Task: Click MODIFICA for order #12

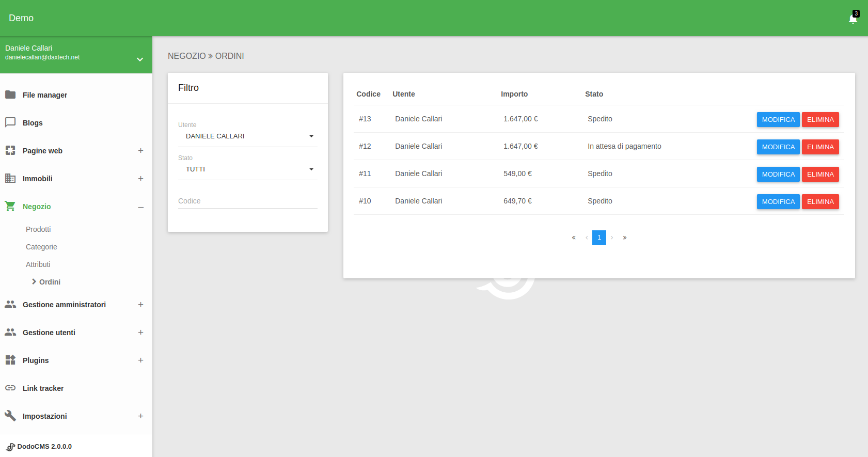Action: (x=778, y=147)
